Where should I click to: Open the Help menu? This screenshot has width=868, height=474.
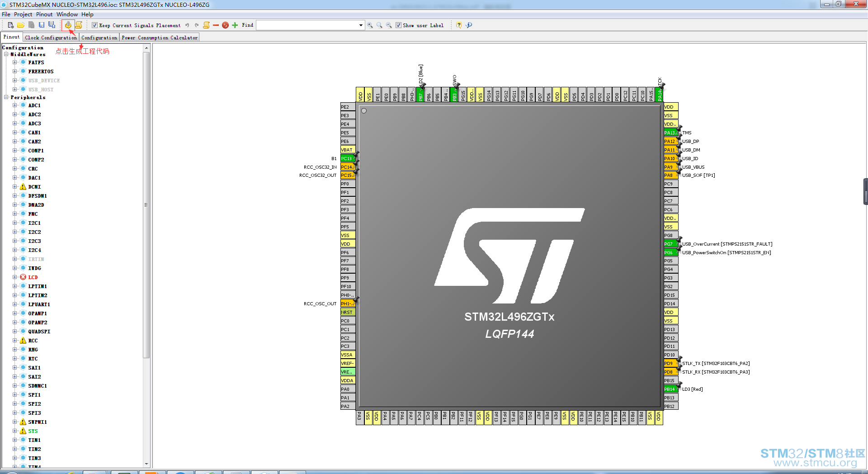pos(87,14)
